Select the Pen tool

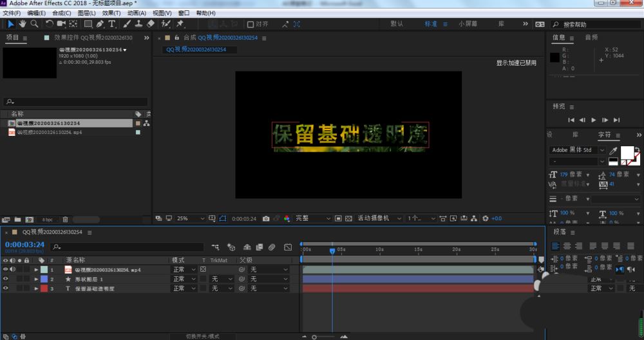[100, 24]
